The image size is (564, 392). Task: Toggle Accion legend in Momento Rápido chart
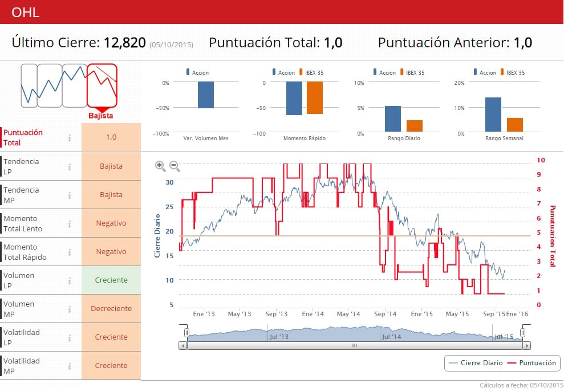(283, 72)
